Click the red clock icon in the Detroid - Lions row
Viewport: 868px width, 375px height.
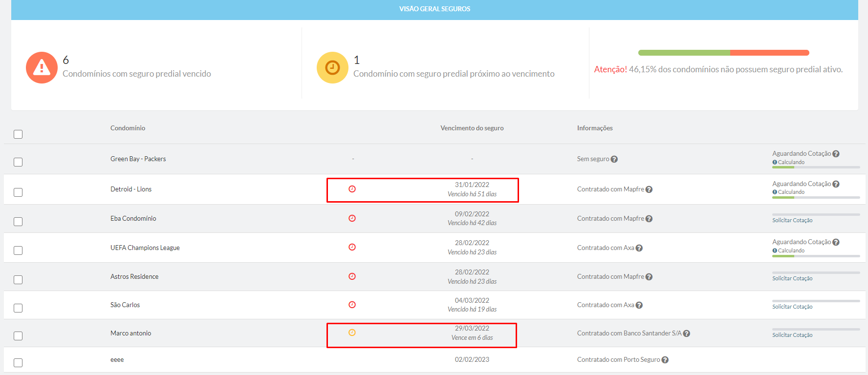coord(352,189)
